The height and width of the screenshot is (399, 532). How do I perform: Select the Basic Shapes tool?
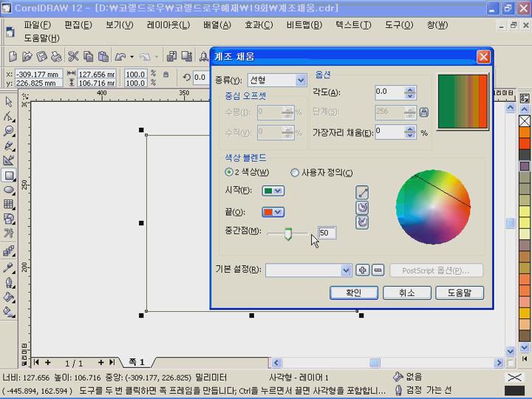(8, 219)
